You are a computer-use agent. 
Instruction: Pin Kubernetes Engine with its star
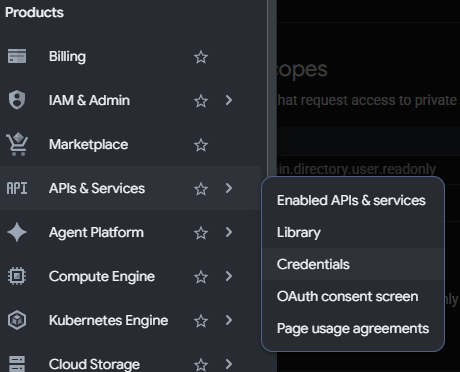201,321
